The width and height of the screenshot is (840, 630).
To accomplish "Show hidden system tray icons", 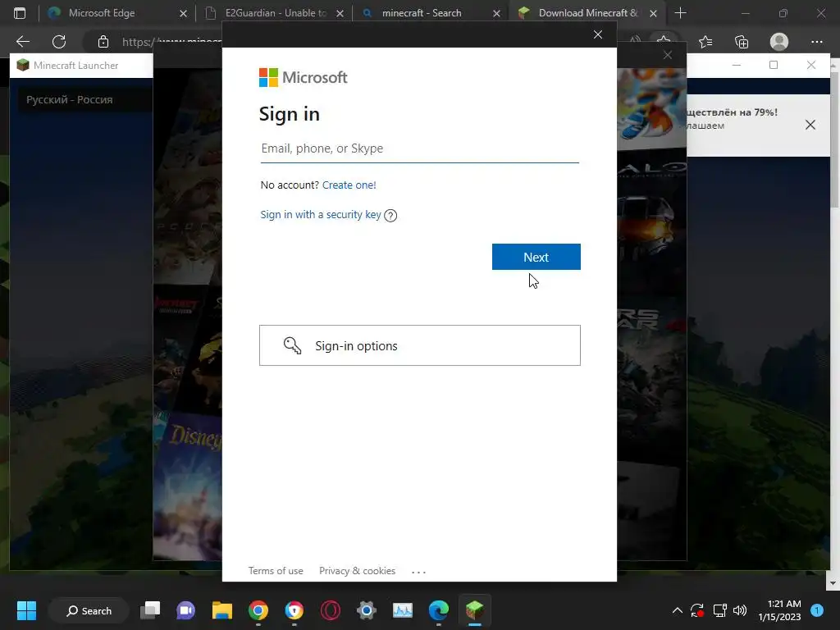I will point(677,610).
